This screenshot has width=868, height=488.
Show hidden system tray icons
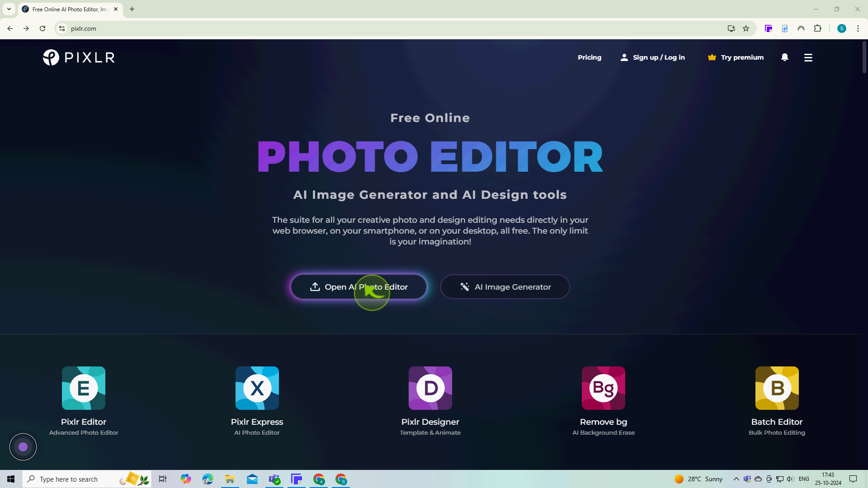pos(736,479)
